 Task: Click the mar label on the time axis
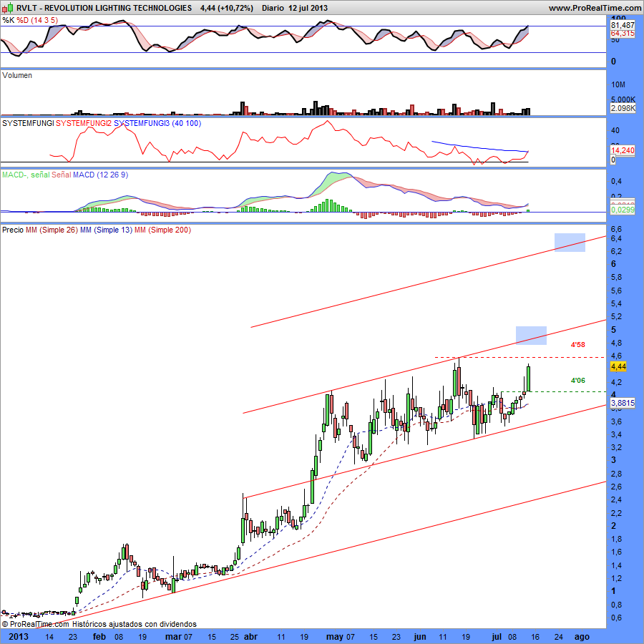173,637
